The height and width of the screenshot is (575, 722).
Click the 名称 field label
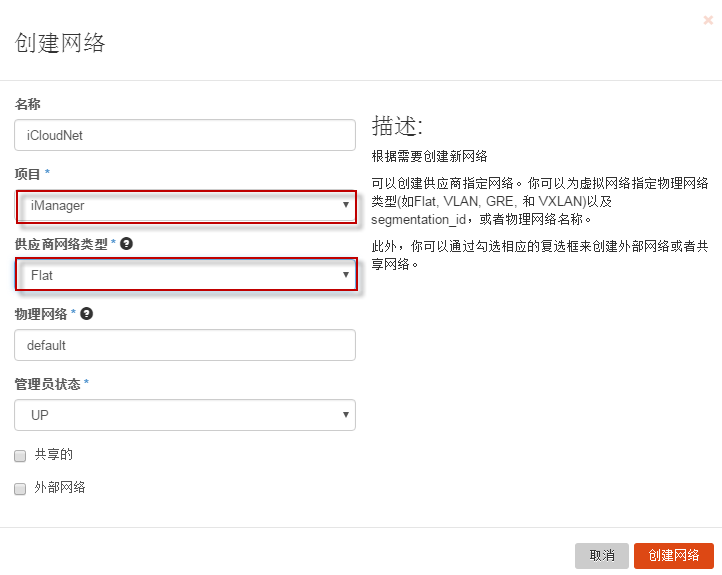coord(28,104)
